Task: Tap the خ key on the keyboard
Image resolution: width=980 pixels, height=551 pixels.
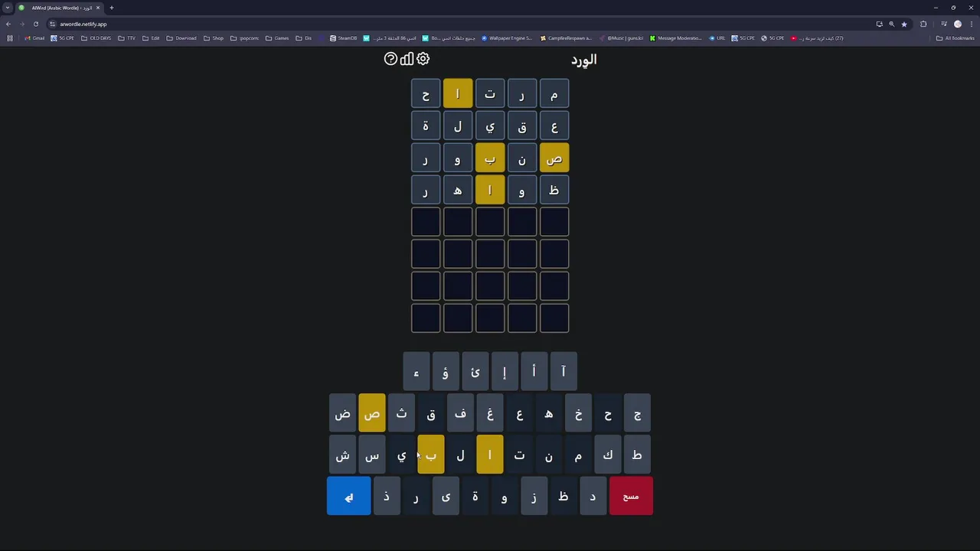Action: (x=578, y=414)
